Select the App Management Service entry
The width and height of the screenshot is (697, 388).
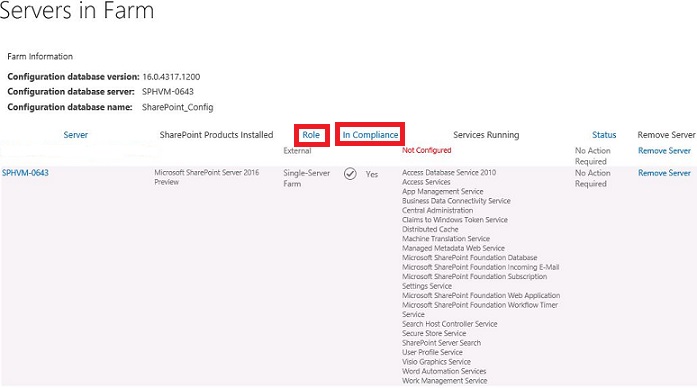coord(443,192)
